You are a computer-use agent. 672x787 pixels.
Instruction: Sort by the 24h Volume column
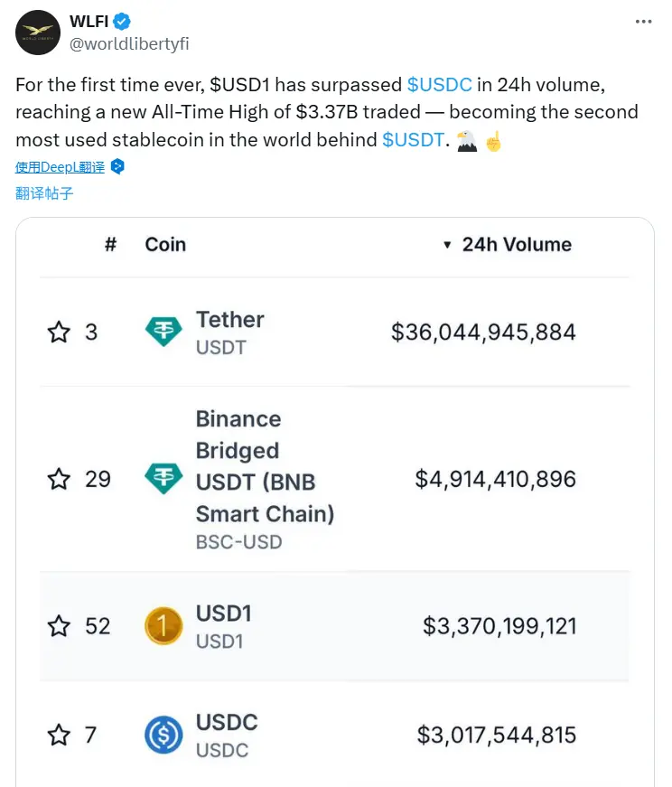click(x=516, y=245)
